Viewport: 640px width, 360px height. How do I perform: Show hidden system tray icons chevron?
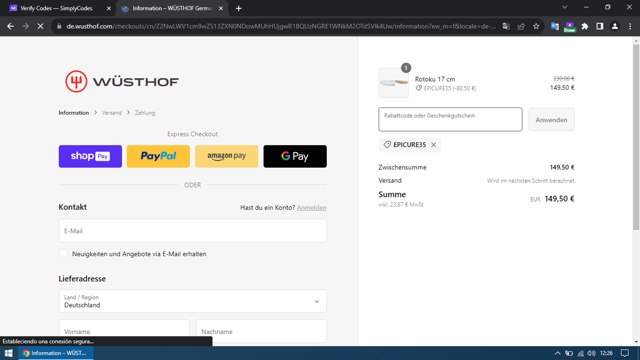point(557,353)
